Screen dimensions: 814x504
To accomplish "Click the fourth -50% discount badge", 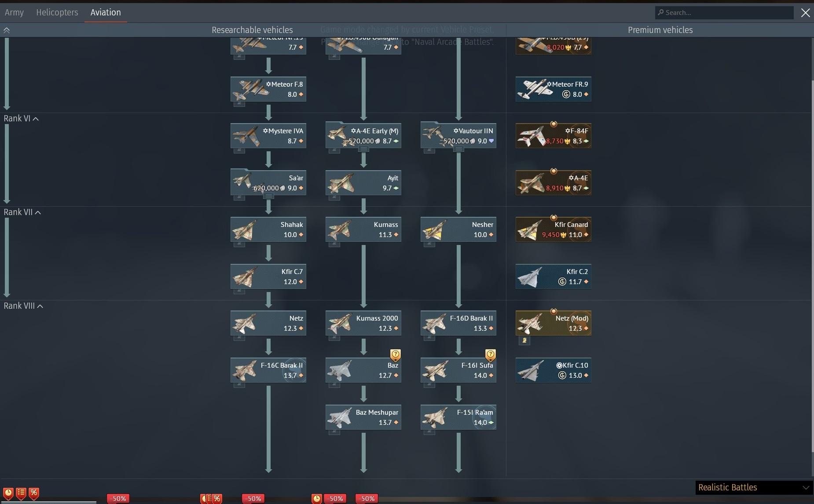I will tap(367, 498).
